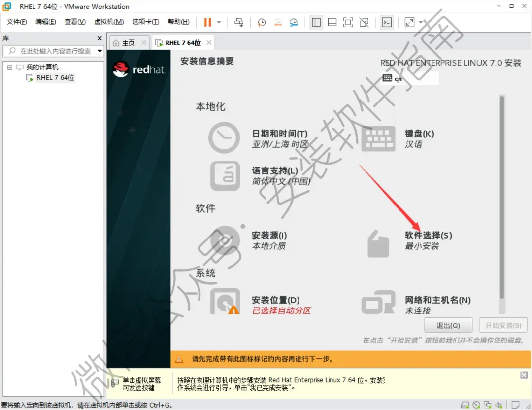532x410 pixels.
Task: Open the library search filter dropdown
Action: (100, 51)
